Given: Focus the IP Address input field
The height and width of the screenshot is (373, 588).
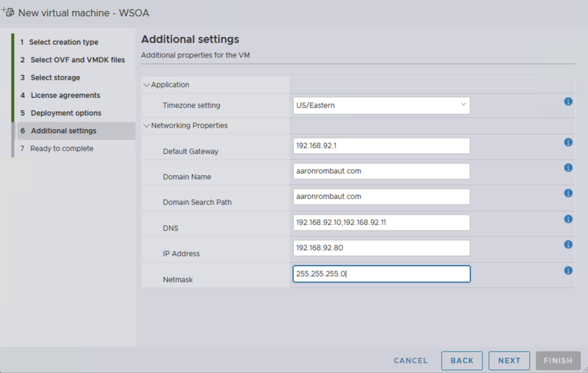Looking at the screenshot, I should click(381, 248).
